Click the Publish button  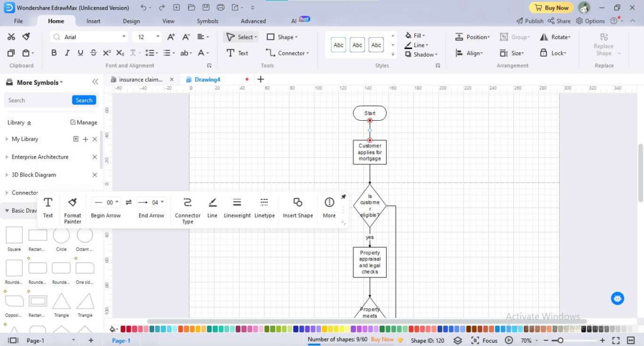pyautogui.click(x=530, y=21)
